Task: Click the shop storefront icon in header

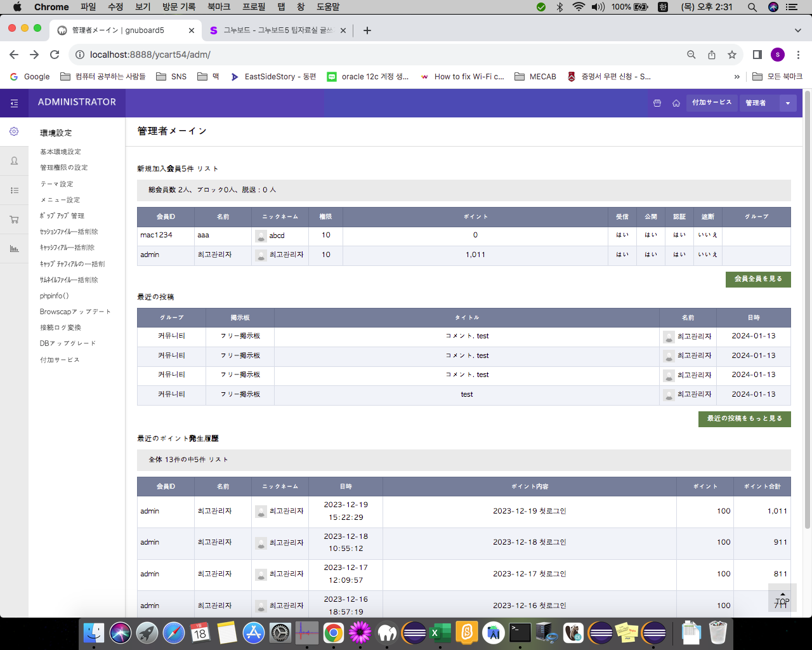Action: pos(657,103)
